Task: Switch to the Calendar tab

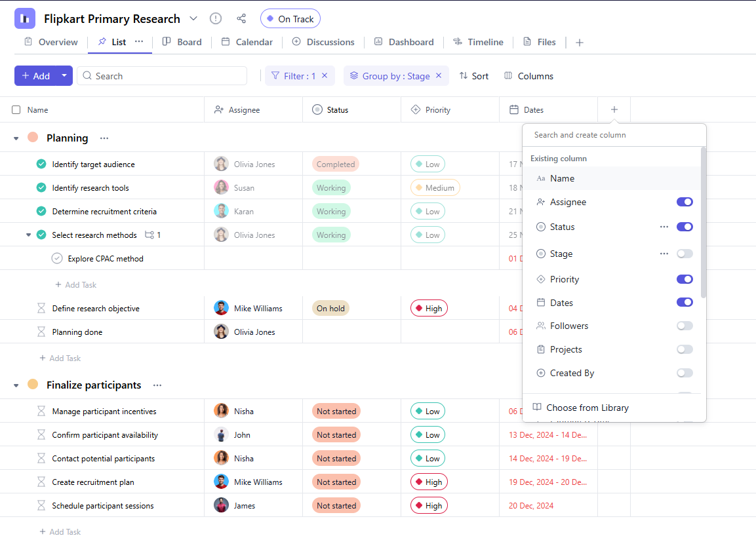Action: click(x=247, y=42)
